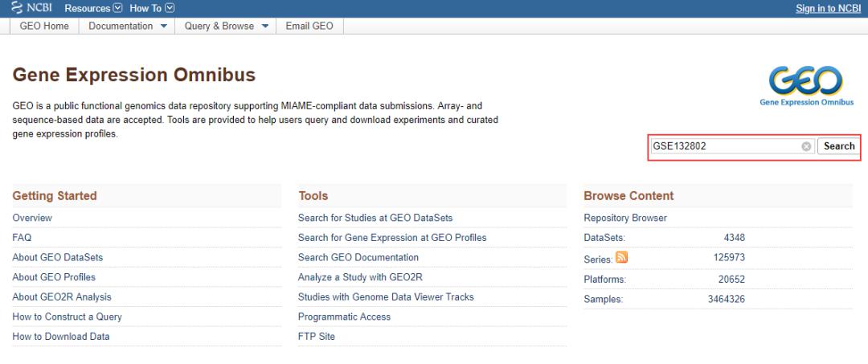Open About GEO Profiles
Screen dimensions: 868x364
coord(54,277)
